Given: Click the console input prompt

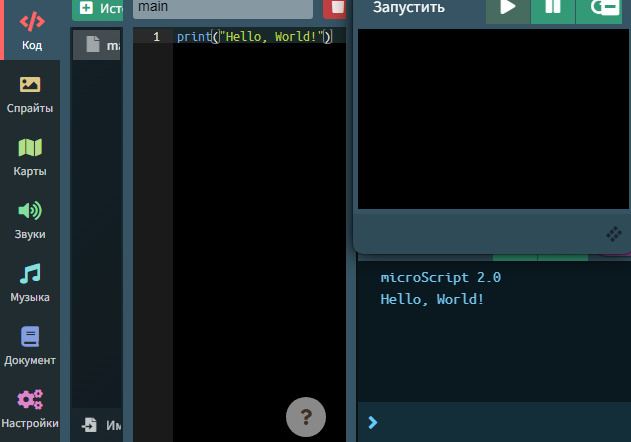Looking at the screenshot, I should click(x=494, y=422).
